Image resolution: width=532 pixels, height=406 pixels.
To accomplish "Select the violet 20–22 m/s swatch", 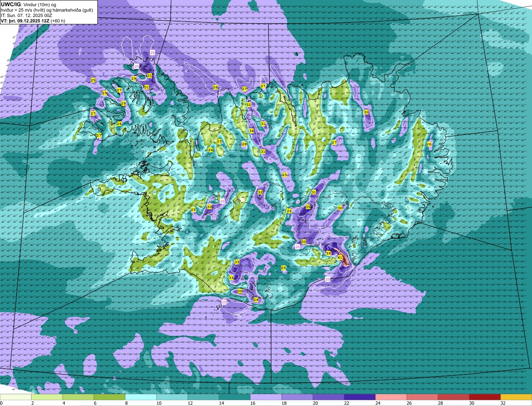I will (328, 397).
